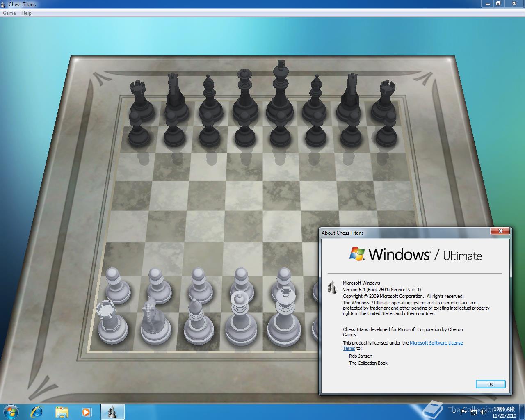Image resolution: width=525 pixels, height=420 pixels.
Task: Click OK in About Chess Titans
Action: coord(491,384)
